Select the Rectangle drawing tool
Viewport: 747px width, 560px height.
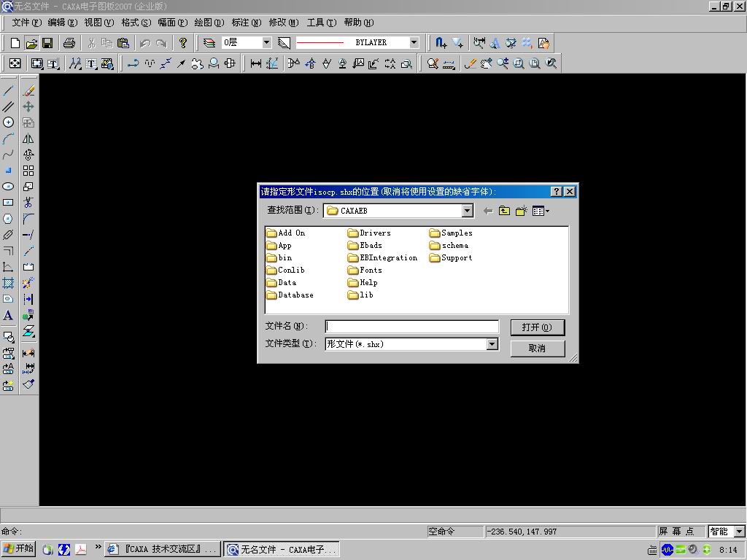pyautogui.click(x=9, y=203)
